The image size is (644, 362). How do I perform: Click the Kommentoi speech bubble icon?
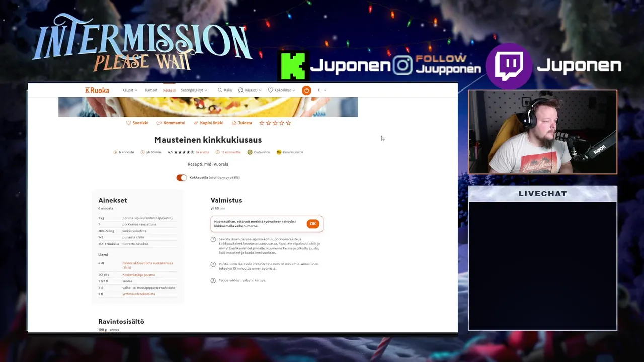(159, 123)
